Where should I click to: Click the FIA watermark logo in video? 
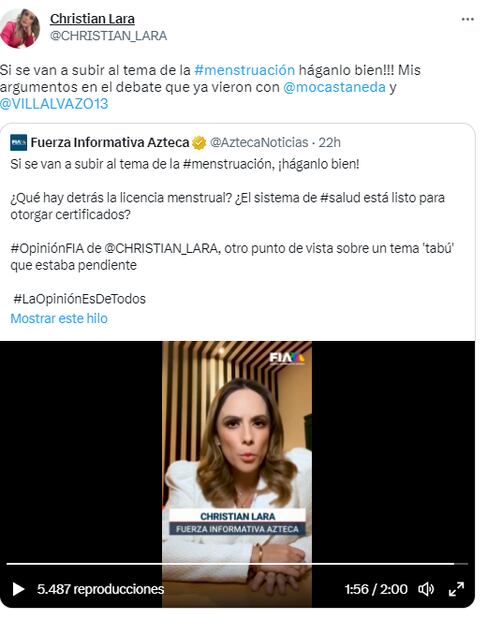pos(287,358)
